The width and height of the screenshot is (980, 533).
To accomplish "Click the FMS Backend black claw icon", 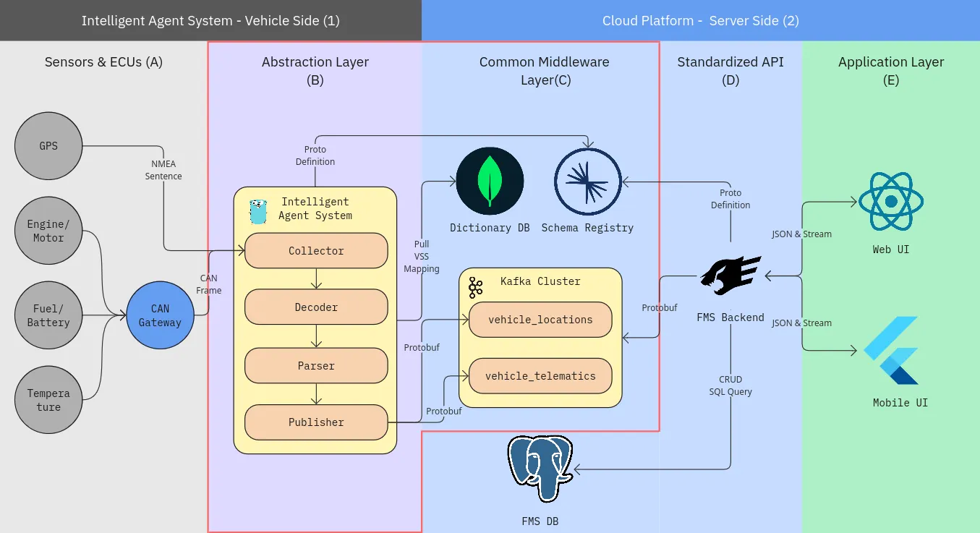I will (x=731, y=276).
